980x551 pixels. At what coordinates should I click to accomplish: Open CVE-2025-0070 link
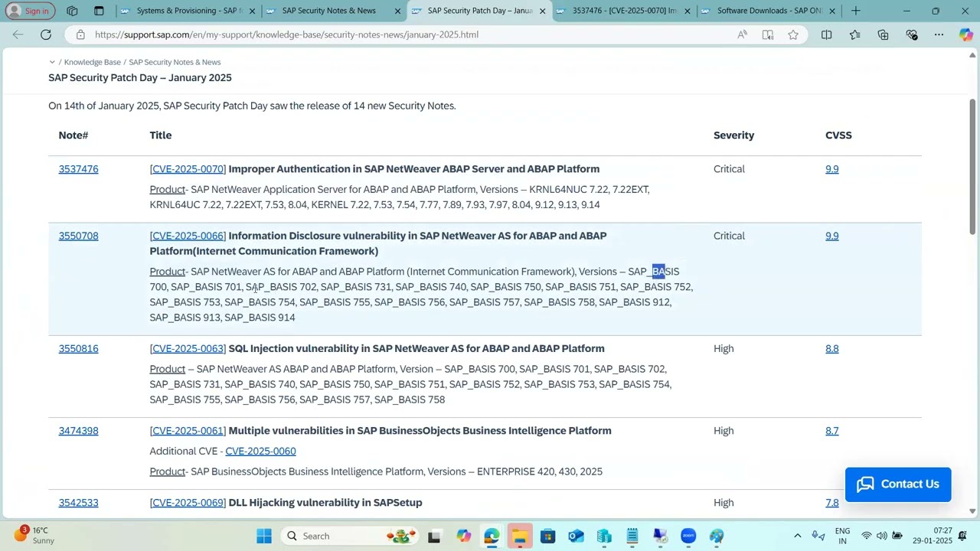[188, 169]
